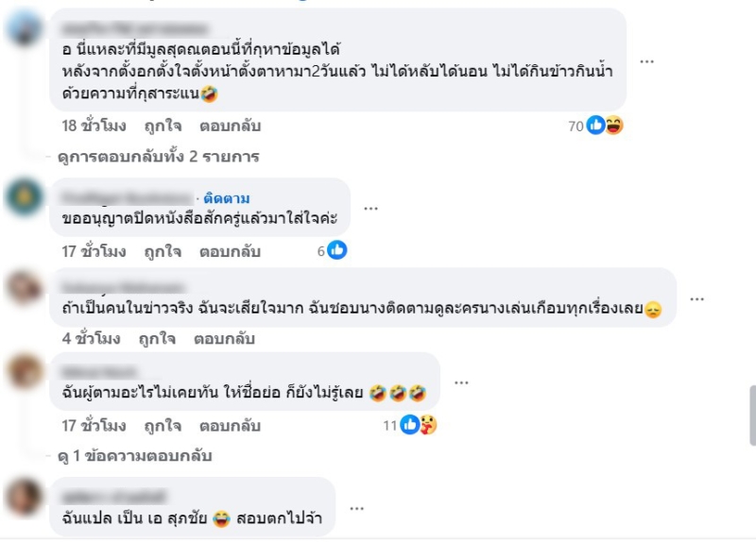Click the care reaction emoji next to 11
The height and width of the screenshot is (542, 756).
[x=427, y=425]
